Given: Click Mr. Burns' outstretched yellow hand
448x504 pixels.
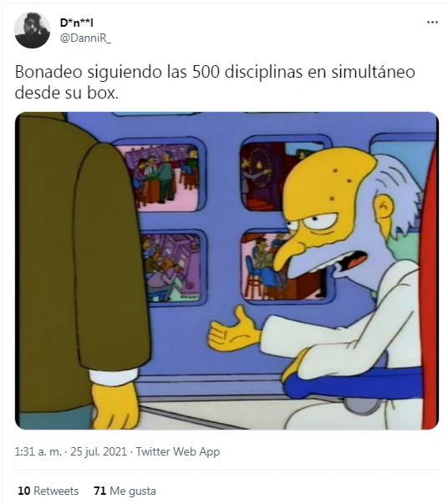Looking at the screenshot, I should (233, 333).
